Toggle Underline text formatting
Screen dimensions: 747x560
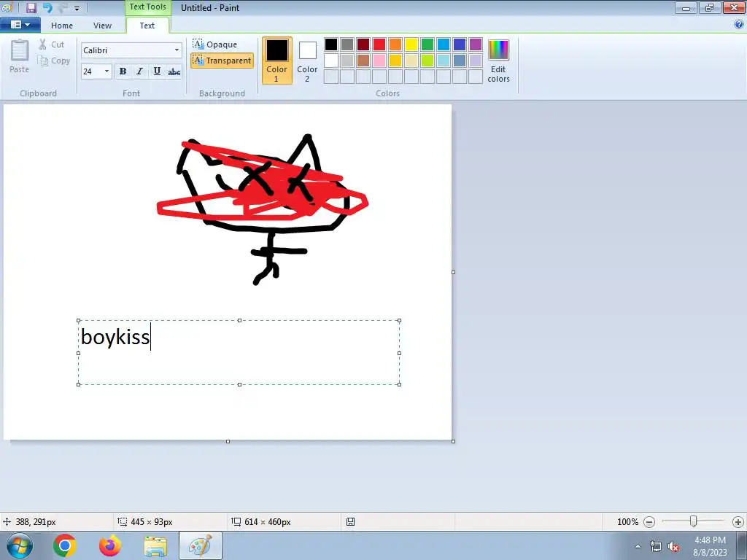157,71
